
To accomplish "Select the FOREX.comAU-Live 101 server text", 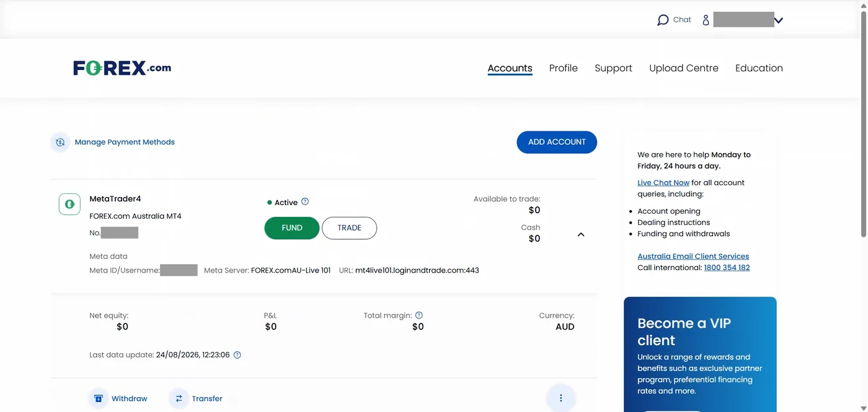I will point(291,270).
